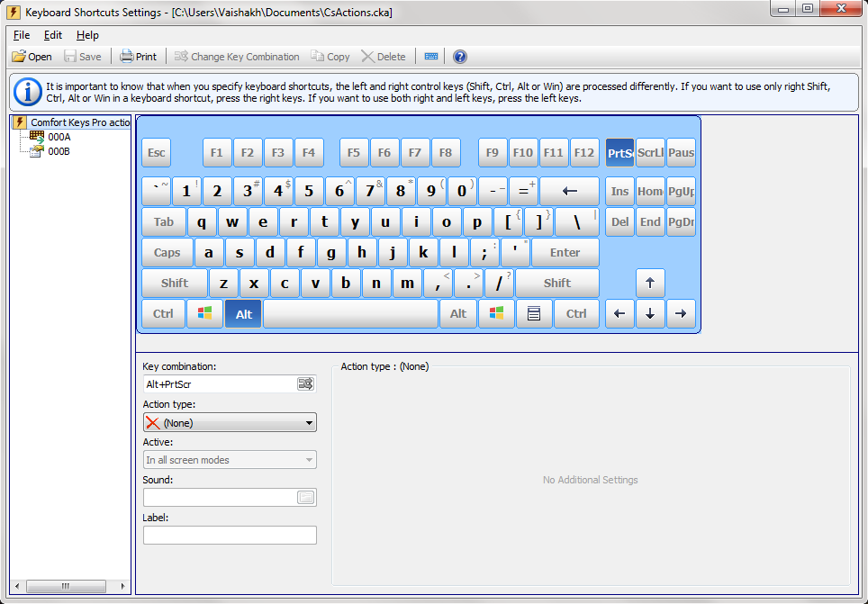Screen dimensions: 868x604
Task: Toggle the left Ctrl key
Action: coord(163,314)
